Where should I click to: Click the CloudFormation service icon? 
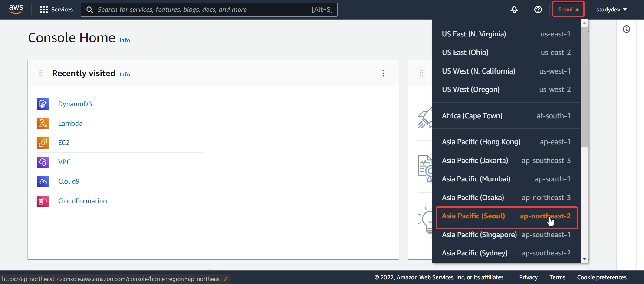(x=43, y=201)
